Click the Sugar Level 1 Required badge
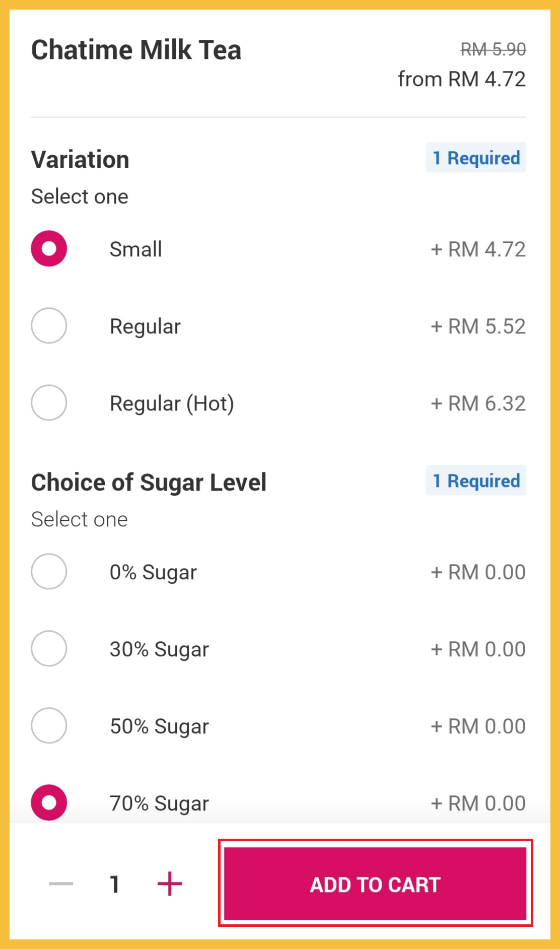This screenshot has height=949, width=560. tap(476, 481)
